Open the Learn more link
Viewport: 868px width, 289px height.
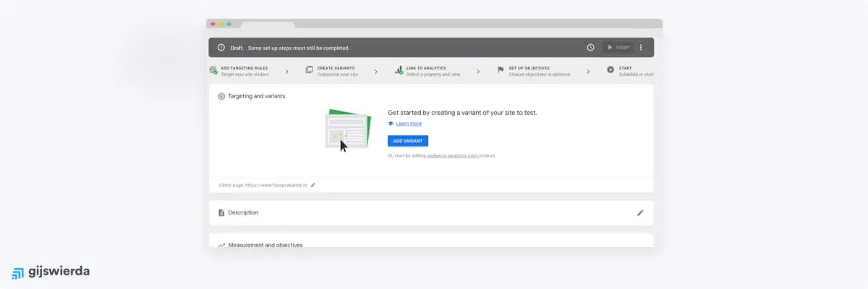[x=409, y=124]
